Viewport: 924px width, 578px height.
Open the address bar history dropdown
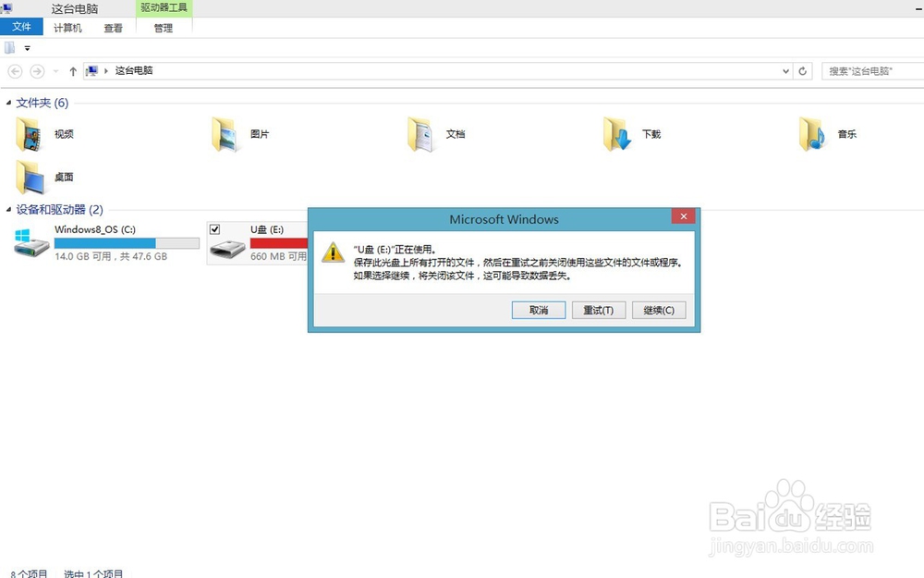click(785, 71)
